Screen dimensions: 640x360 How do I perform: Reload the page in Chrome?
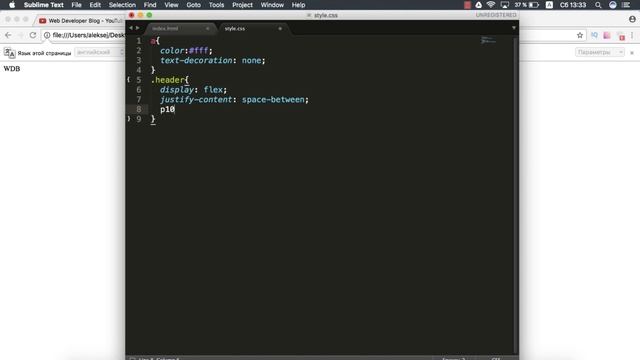33,35
